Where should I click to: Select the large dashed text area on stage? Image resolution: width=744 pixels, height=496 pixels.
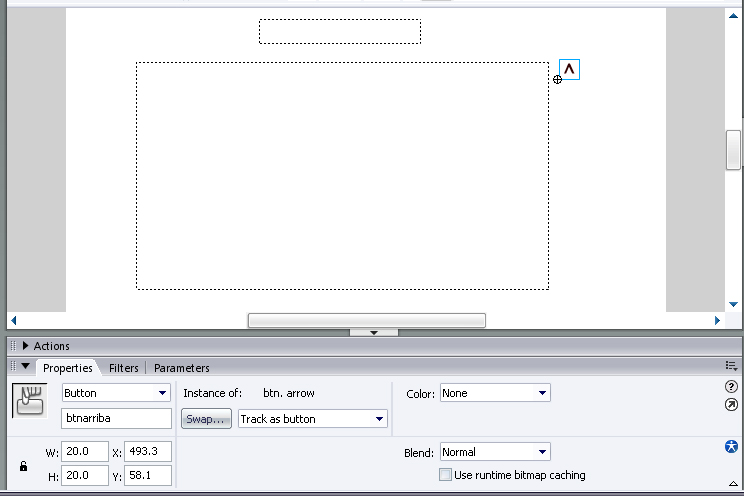coord(343,176)
